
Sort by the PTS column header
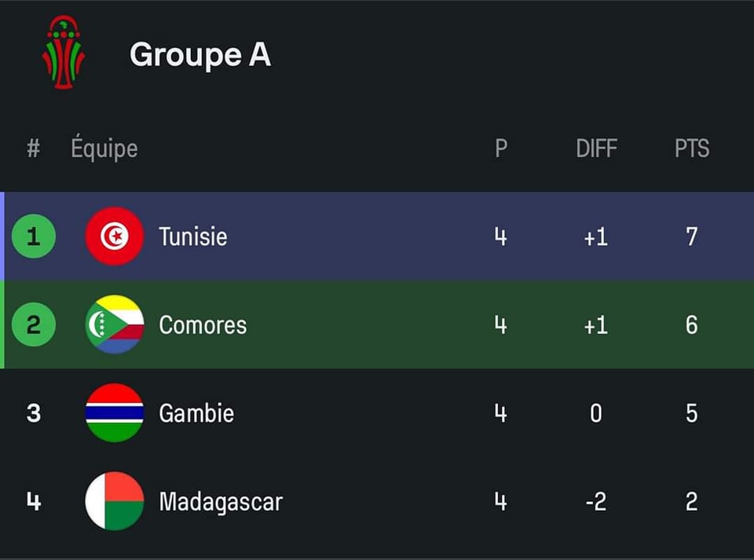[x=692, y=148]
